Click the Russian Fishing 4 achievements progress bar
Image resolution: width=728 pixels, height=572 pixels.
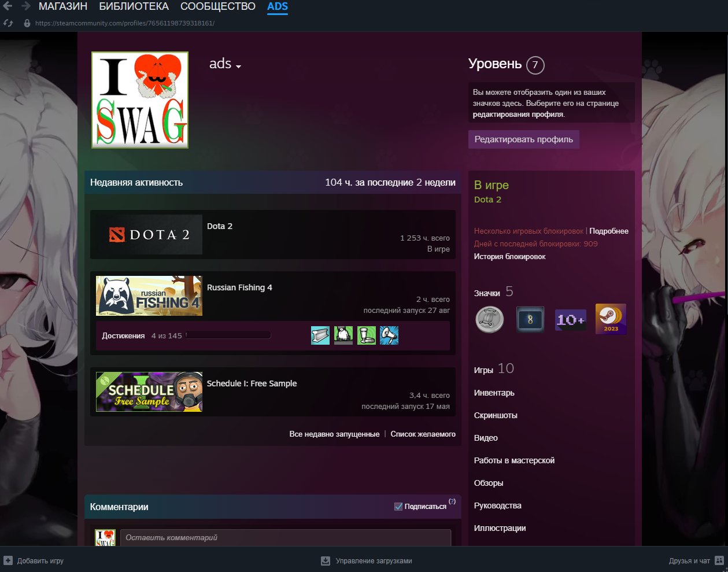pyautogui.click(x=228, y=335)
